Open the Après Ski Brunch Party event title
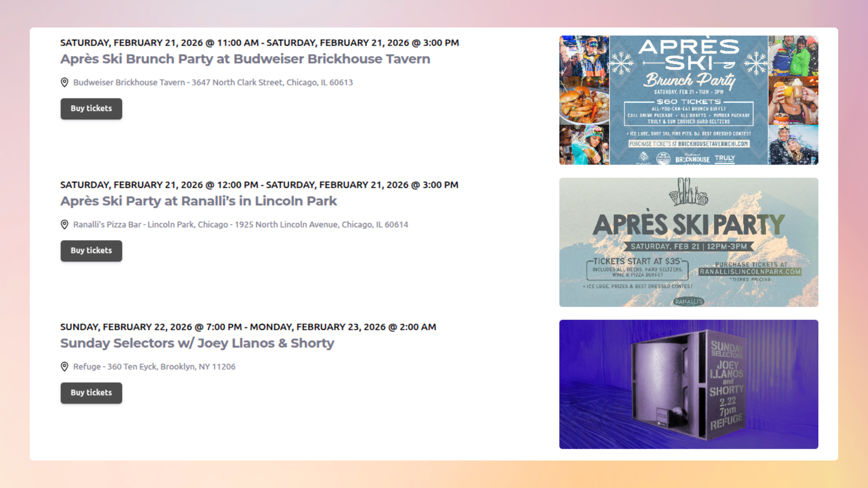The width and height of the screenshot is (868, 488). [245, 59]
